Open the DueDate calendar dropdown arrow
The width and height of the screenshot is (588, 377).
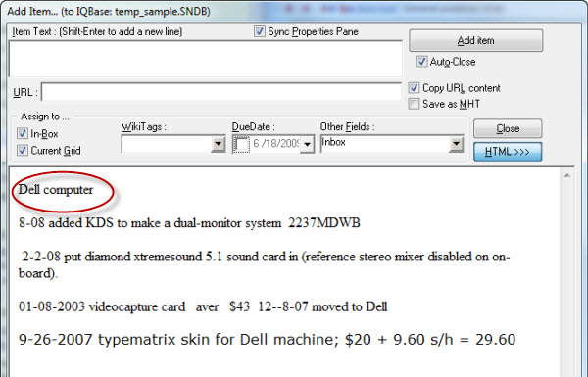point(307,144)
